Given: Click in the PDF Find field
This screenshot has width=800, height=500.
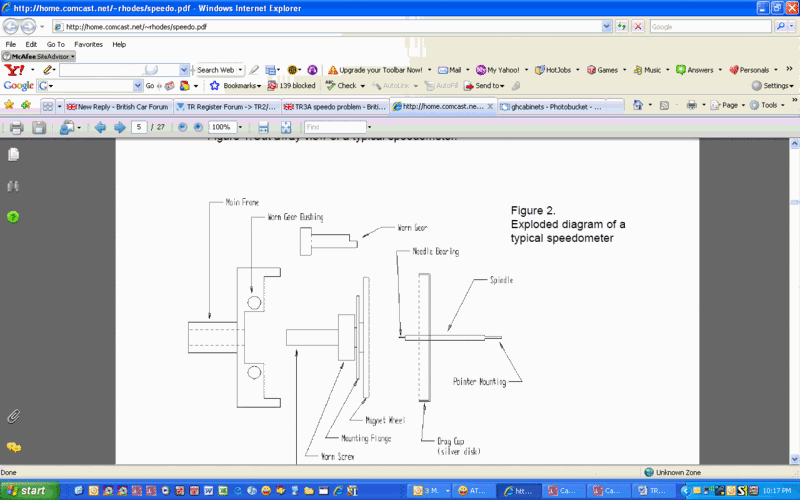Looking at the screenshot, I should click(x=333, y=127).
